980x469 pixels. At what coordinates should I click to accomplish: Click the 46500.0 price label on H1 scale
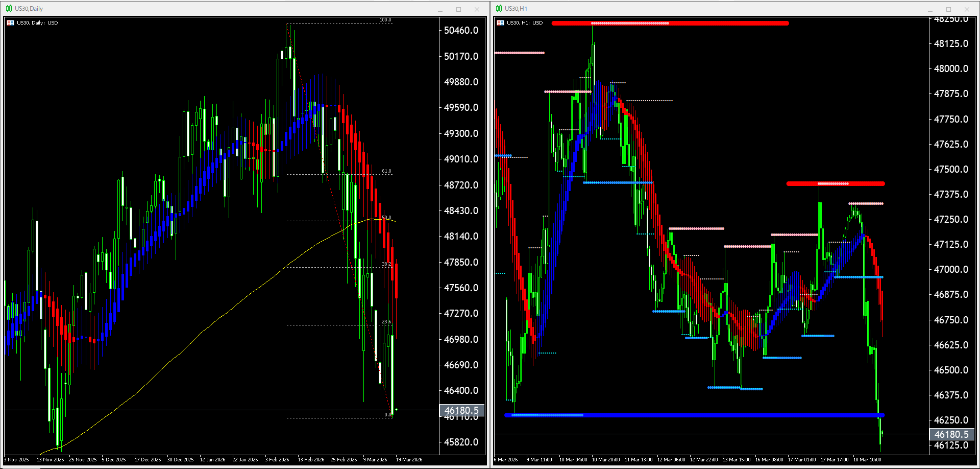pyautogui.click(x=951, y=370)
